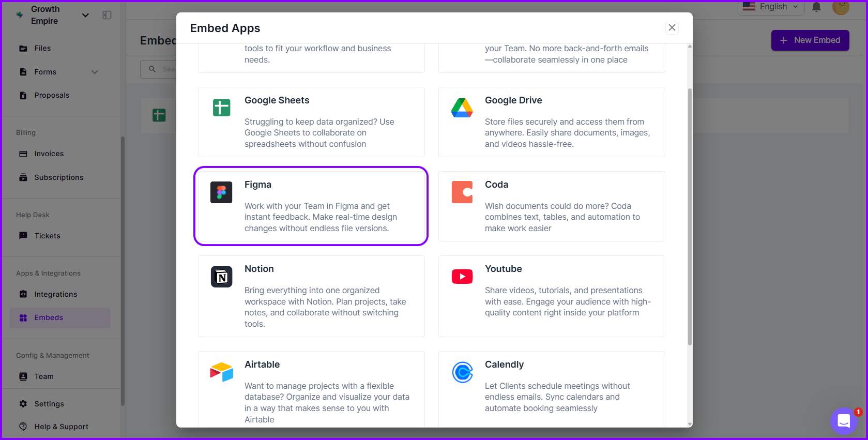Open the chat support widget
868x440 pixels.
pos(844,421)
